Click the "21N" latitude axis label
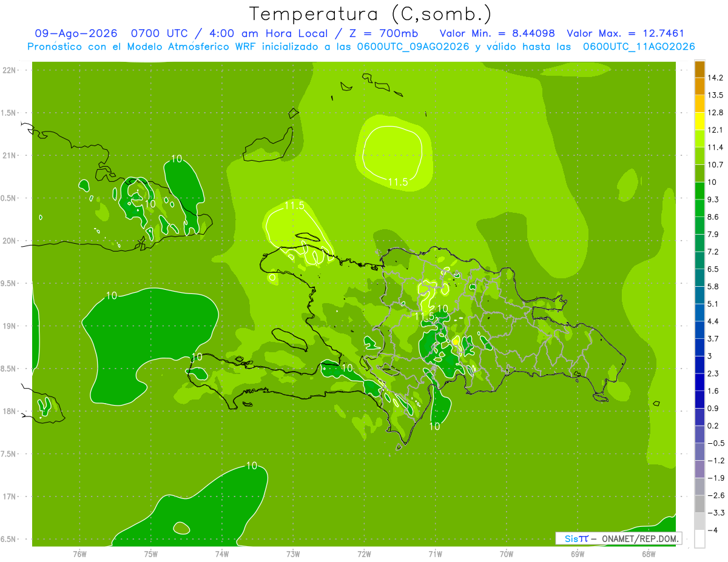Screen dimensions: 728x562 click(9, 156)
